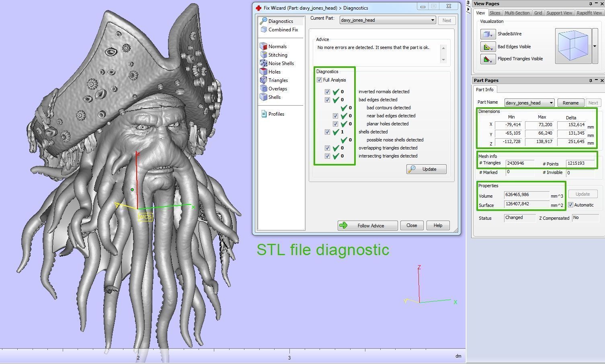Click the Z Compensated value field
This screenshot has width=605, height=364.
[585, 218]
